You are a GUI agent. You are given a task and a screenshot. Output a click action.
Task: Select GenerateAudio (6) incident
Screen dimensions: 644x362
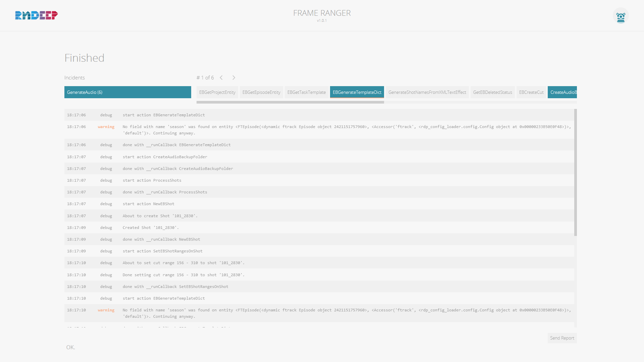tap(127, 92)
